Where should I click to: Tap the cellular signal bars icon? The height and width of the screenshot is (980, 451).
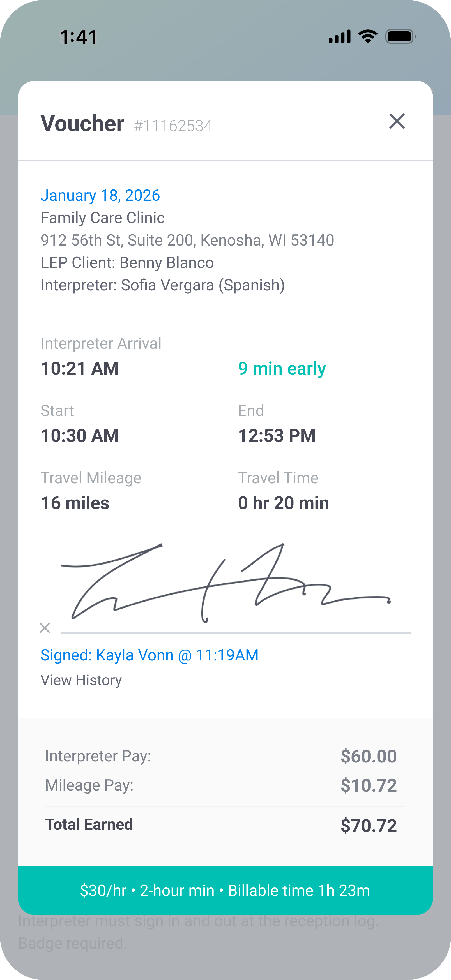pos(339,37)
